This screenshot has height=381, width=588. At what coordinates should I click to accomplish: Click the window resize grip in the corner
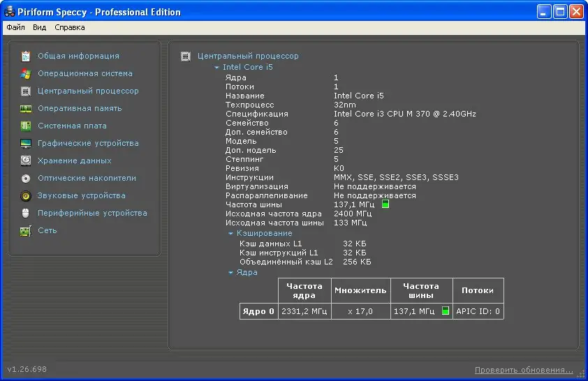pos(581,374)
